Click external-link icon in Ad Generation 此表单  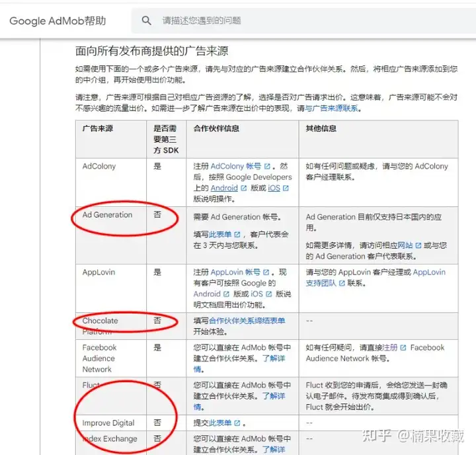tap(237, 235)
